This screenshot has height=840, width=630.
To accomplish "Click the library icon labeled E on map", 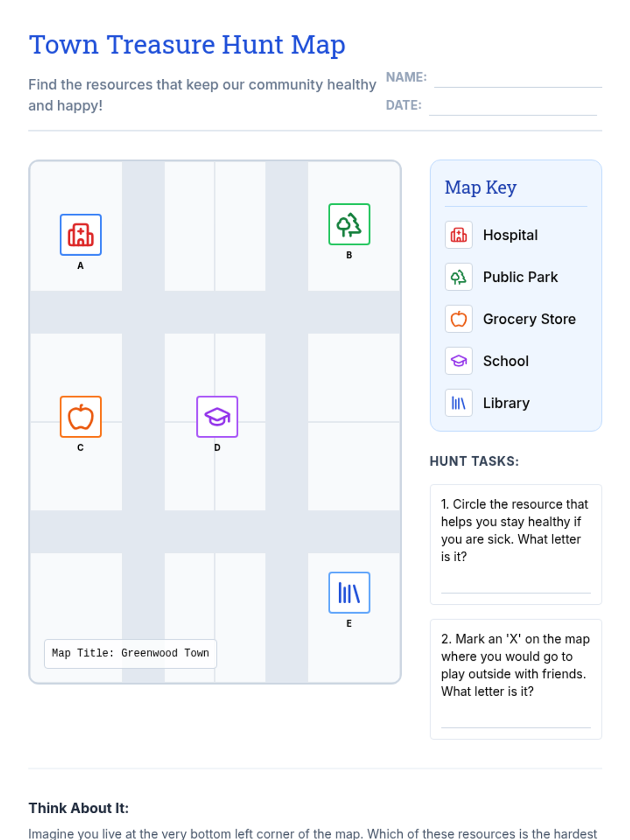I will click(x=349, y=593).
